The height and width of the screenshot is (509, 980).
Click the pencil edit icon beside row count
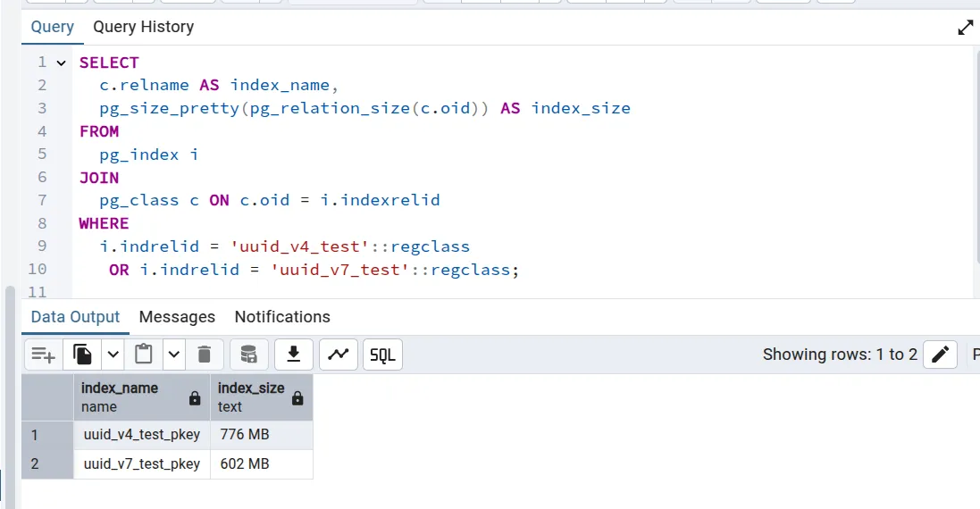tap(939, 355)
